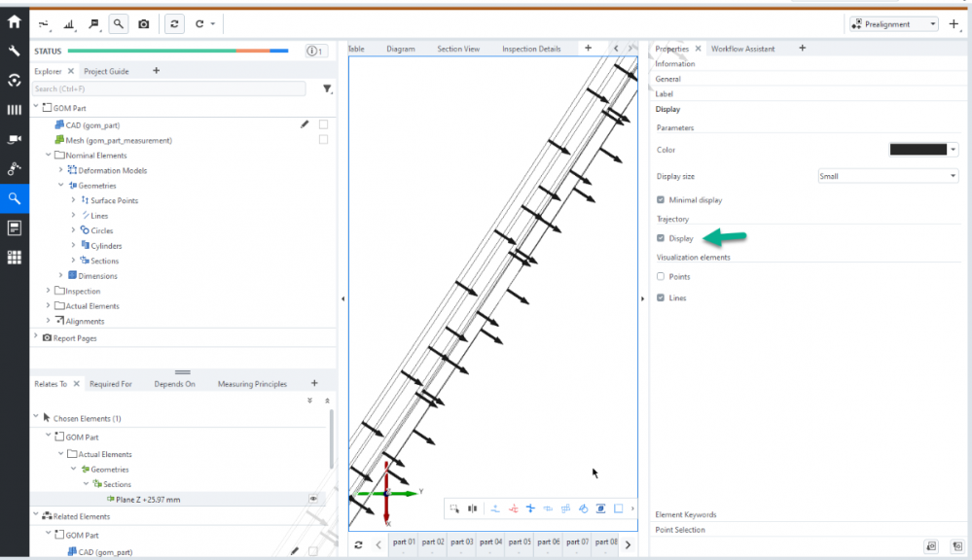Click the pencil edit icon for CAD (gom_part)
This screenshot has width=972, height=560.
[305, 124]
